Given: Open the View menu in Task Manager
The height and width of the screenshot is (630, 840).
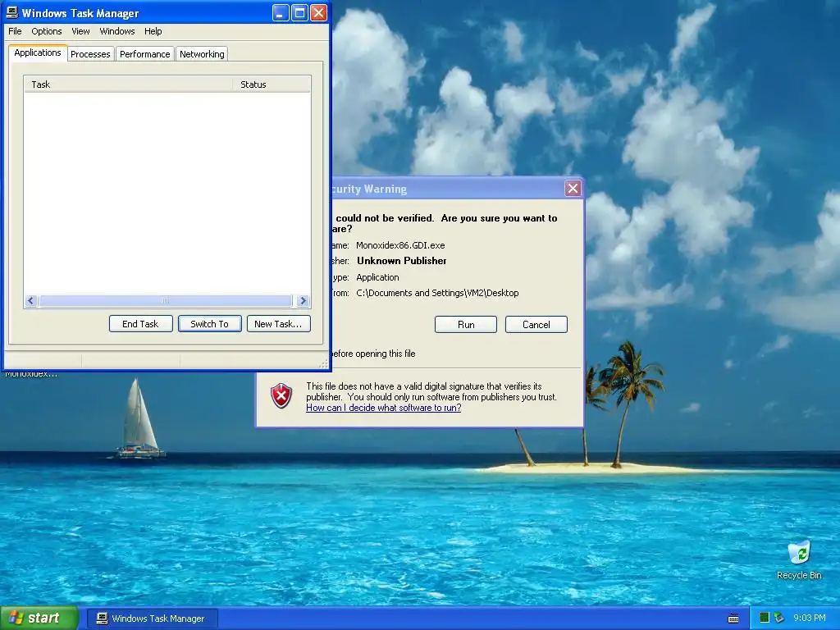Looking at the screenshot, I should (80, 31).
